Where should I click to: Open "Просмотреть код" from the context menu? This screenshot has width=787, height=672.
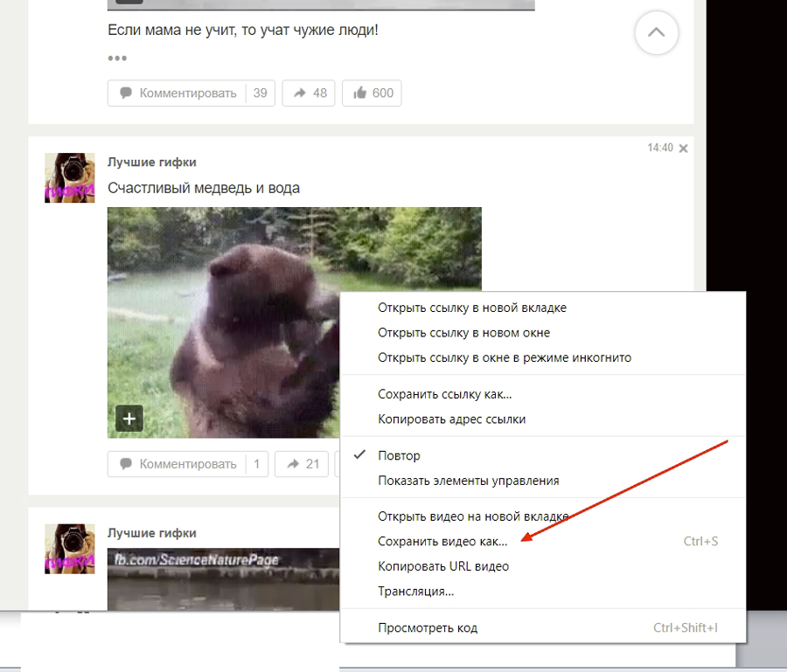[428, 627]
